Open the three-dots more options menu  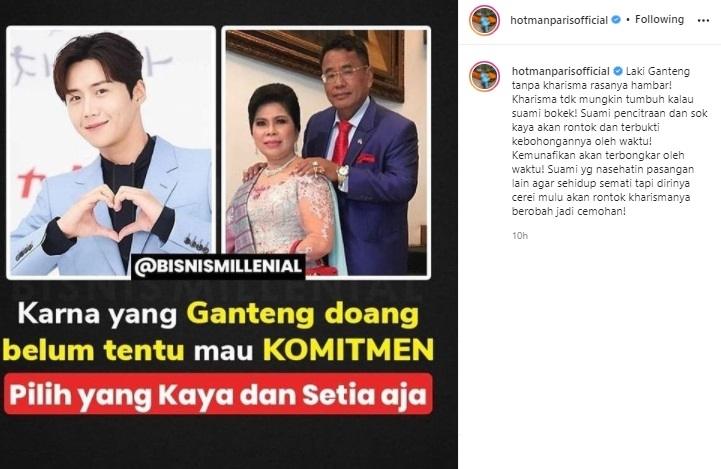pyautogui.click(x=703, y=20)
